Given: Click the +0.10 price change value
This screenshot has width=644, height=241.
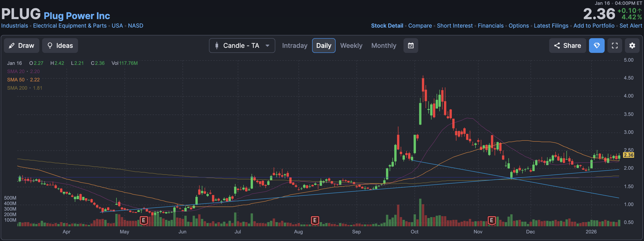Looking at the screenshot, I should (627, 11).
